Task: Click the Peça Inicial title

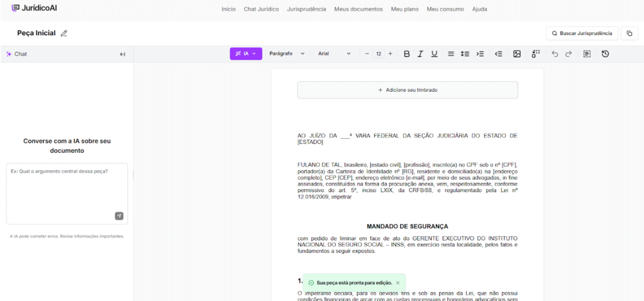Action: click(x=36, y=33)
